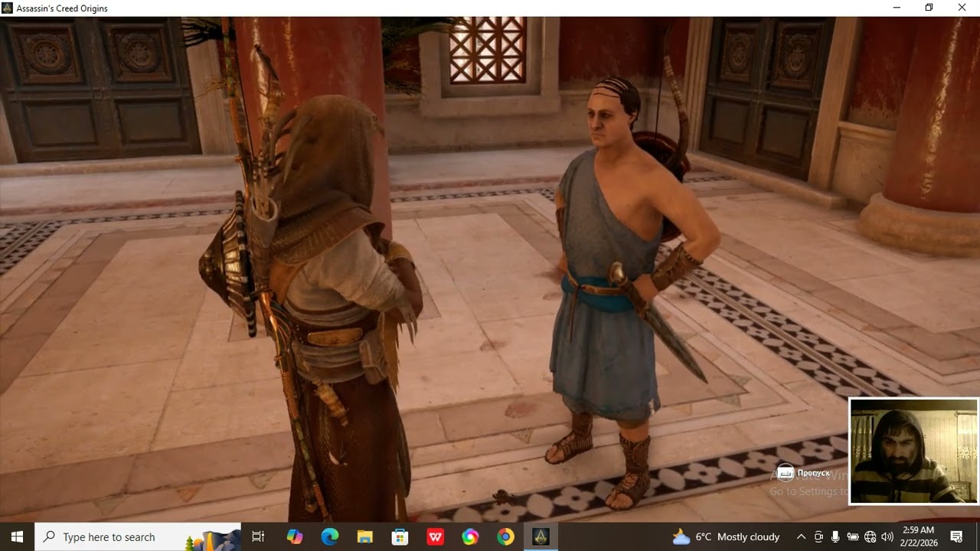Open File Explorer from the taskbar
The image size is (980, 551).
364,536
